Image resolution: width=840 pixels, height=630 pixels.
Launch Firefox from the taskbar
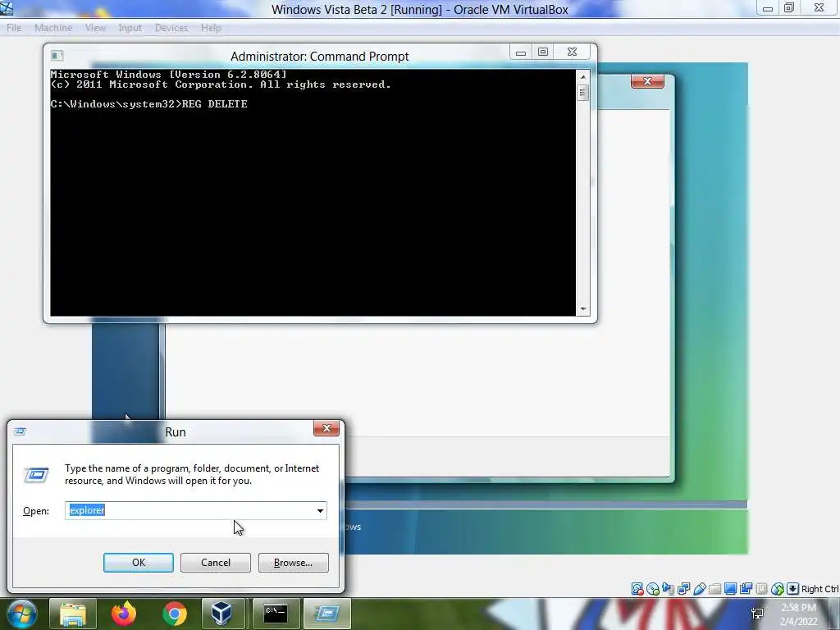click(124, 614)
